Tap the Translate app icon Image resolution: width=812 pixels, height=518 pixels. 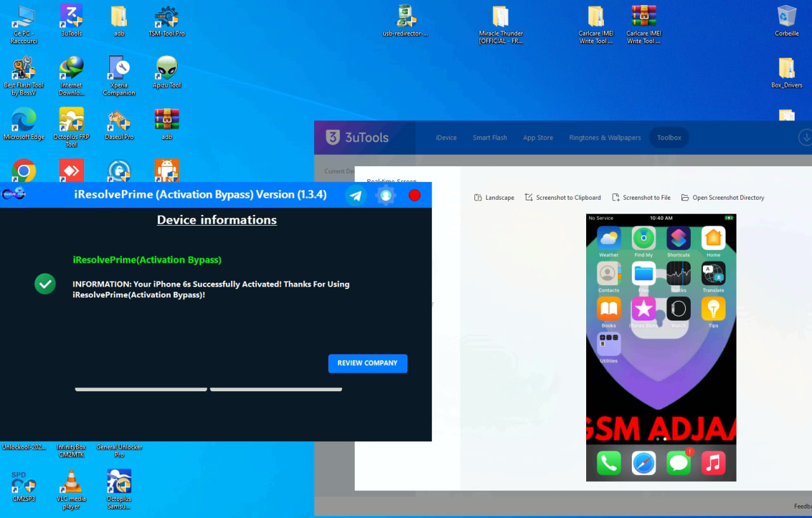[x=713, y=274]
